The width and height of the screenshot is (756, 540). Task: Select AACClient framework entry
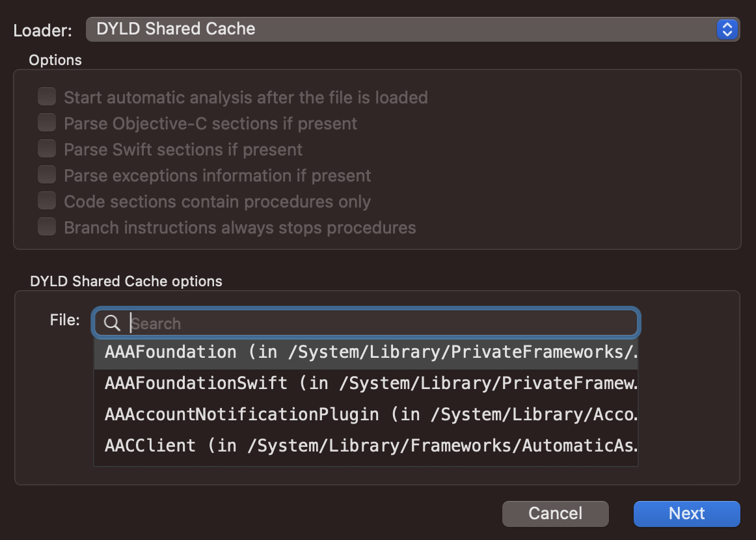coord(365,446)
